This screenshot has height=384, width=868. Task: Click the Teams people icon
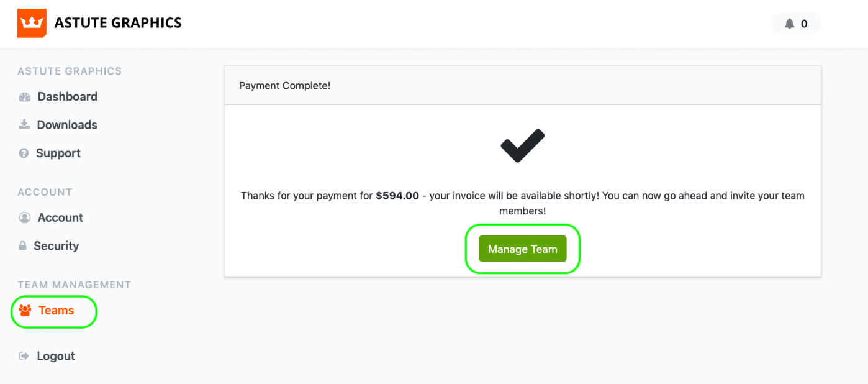click(x=25, y=311)
